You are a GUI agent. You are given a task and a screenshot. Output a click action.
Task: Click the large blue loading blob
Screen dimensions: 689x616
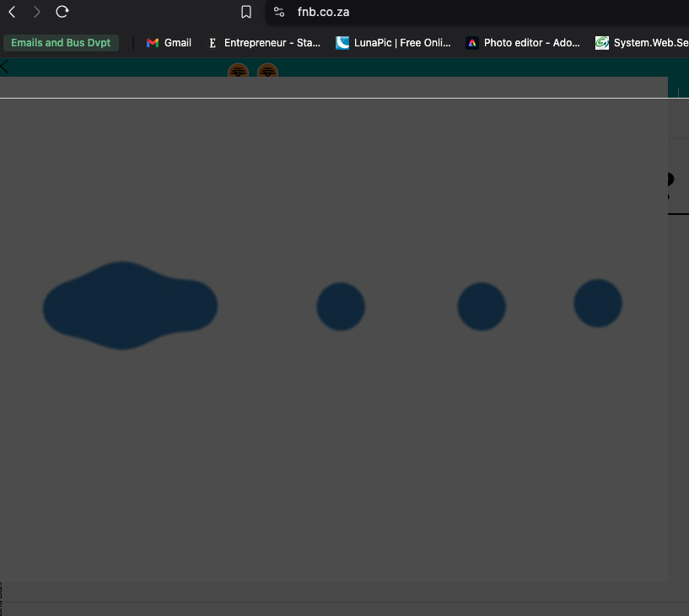[x=130, y=306]
